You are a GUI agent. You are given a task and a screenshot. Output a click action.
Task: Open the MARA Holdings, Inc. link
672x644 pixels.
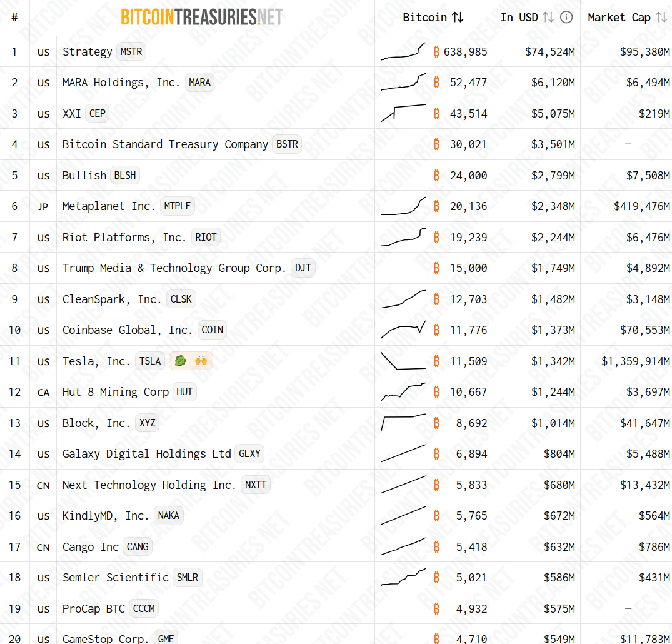(x=121, y=83)
